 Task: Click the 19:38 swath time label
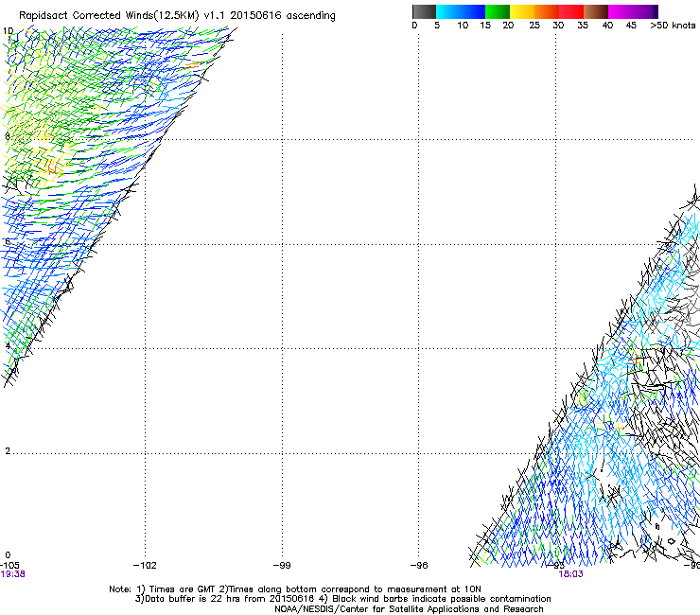click(12, 574)
